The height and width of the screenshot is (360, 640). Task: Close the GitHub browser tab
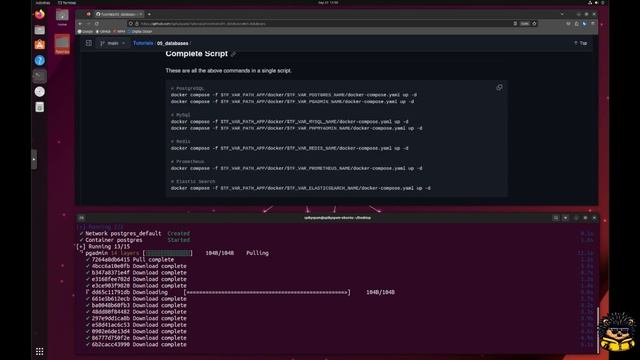[x=141, y=14]
